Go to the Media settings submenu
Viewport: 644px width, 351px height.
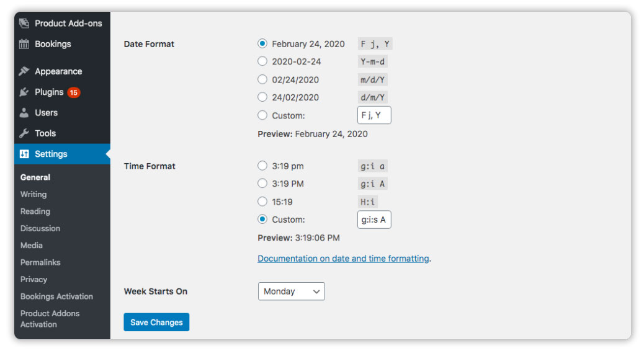(32, 245)
